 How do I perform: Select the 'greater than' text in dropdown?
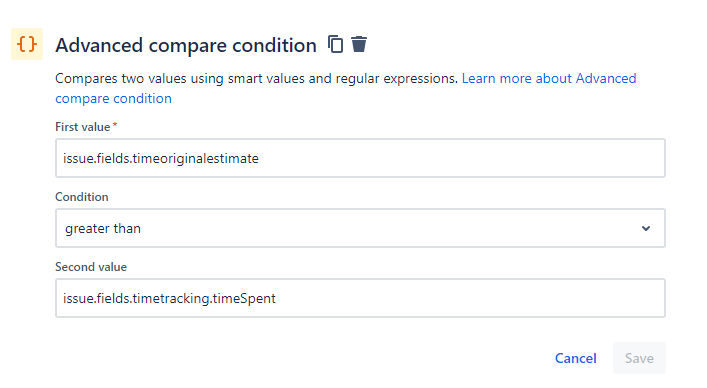pyautogui.click(x=103, y=229)
